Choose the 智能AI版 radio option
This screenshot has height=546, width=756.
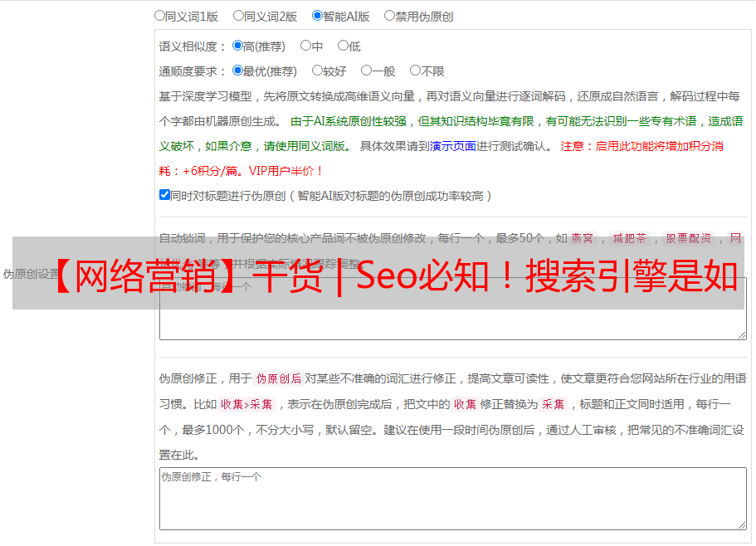click(x=317, y=16)
